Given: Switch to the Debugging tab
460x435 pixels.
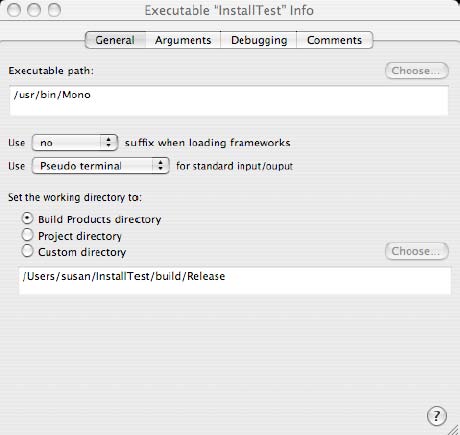Looking at the screenshot, I should click(x=259, y=40).
